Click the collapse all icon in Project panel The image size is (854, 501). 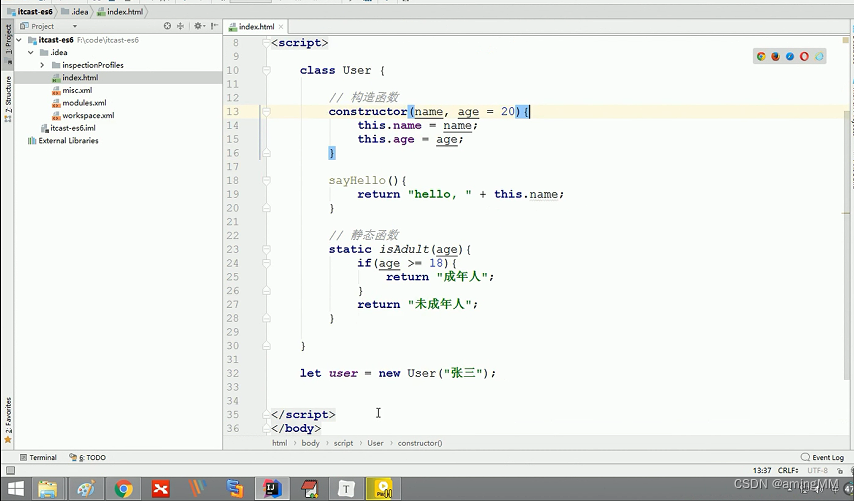(x=180, y=26)
